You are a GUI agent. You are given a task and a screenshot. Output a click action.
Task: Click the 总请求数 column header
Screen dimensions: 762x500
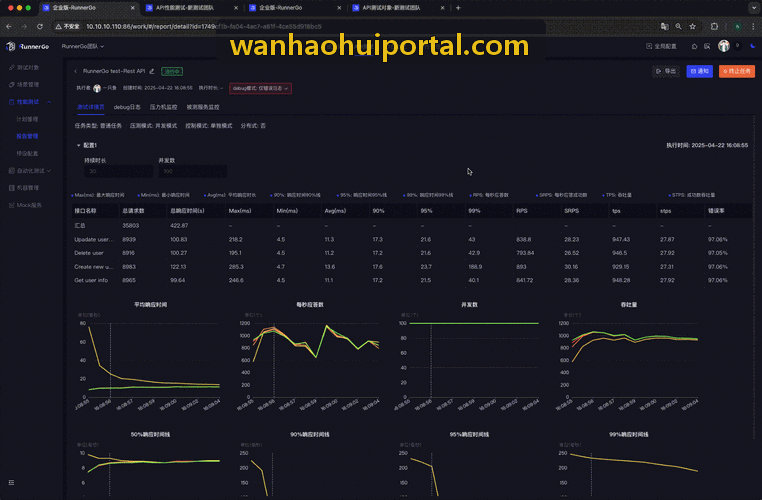click(133, 211)
